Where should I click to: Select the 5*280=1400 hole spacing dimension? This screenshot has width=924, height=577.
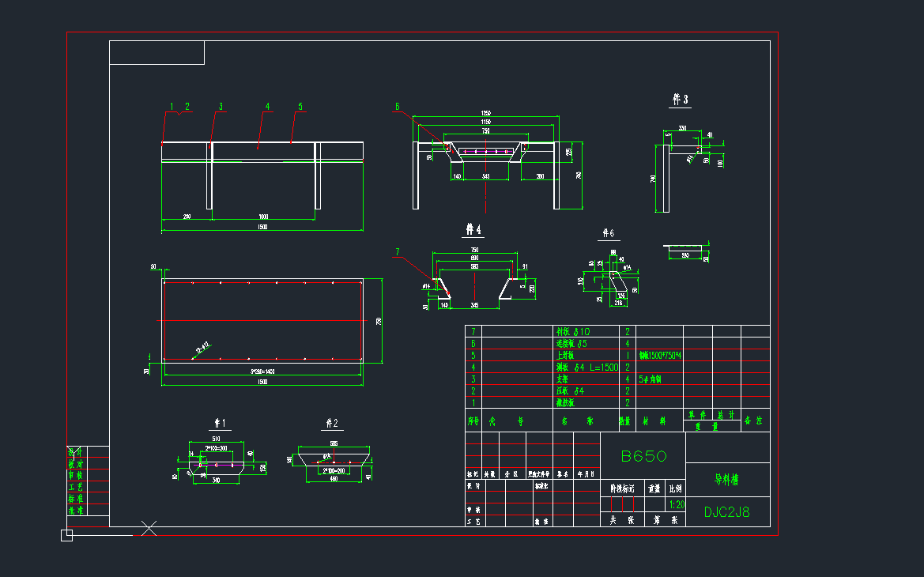pos(262,370)
